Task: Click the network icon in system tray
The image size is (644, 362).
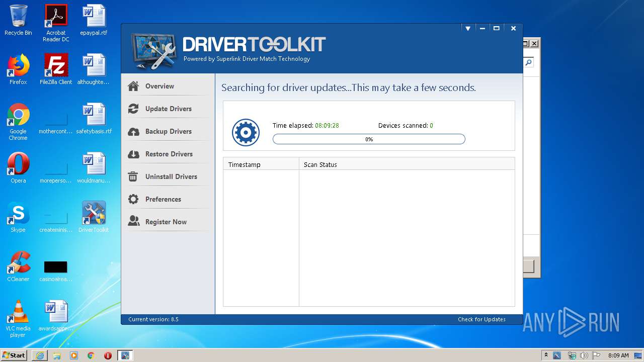Action: (572, 355)
